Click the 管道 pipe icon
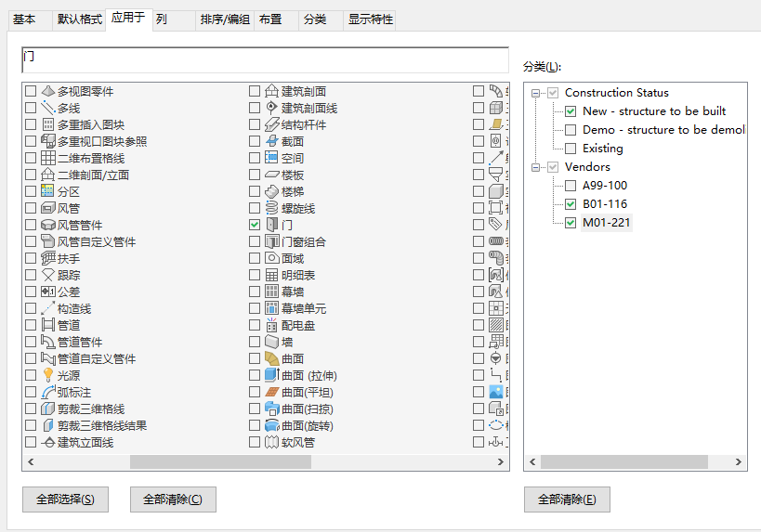Viewport: 761px width, 532px height. pos(48,325)
